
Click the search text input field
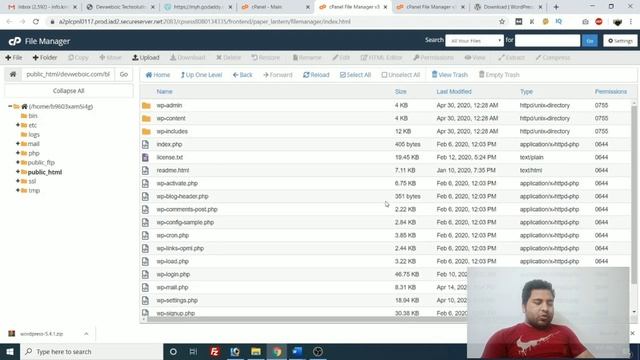click(x=547, y=41)
